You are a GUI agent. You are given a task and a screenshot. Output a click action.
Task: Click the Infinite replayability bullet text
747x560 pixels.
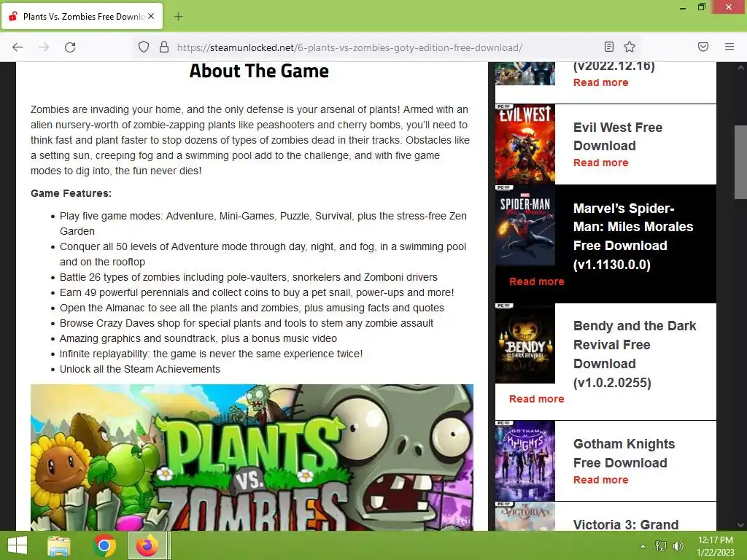211,354
